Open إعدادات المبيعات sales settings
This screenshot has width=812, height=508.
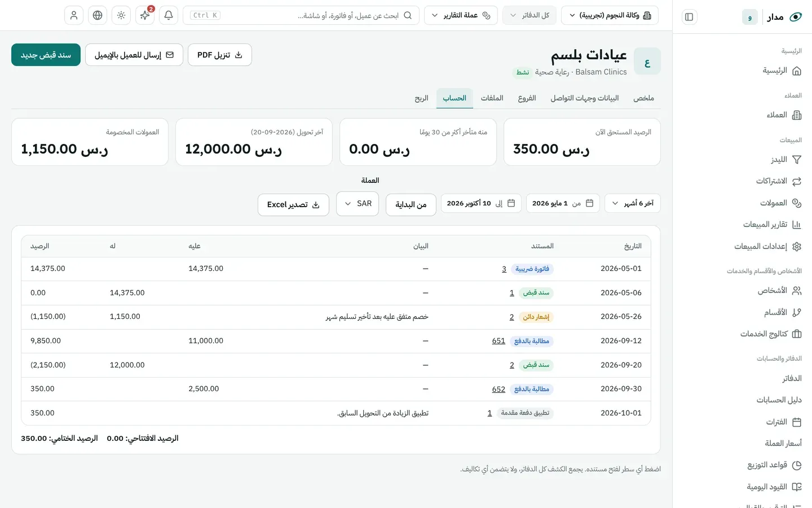click(x=767, y=247)
